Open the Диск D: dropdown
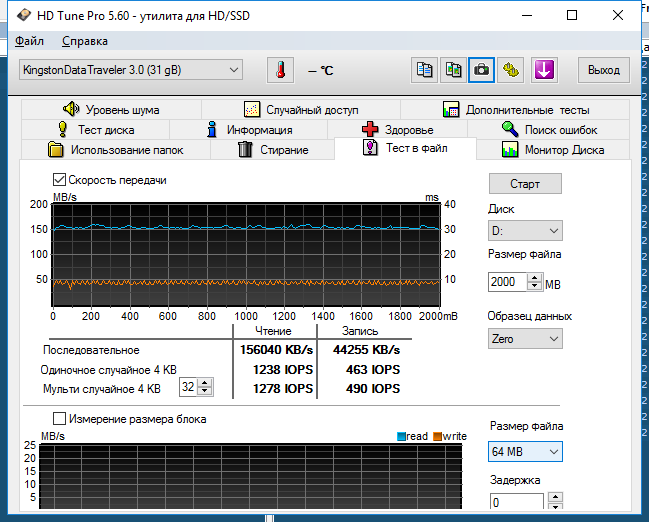Image resolution: width=649 pixels, height=522 pixels. tap(525, 231)
